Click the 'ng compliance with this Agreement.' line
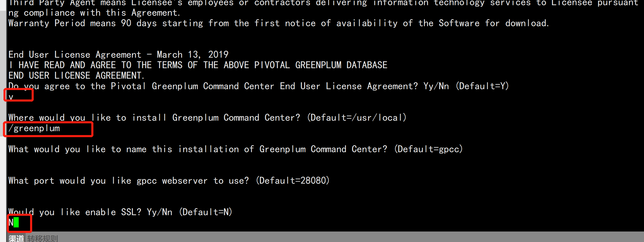Viewport: 644px width, 242px height. (94, 13)
